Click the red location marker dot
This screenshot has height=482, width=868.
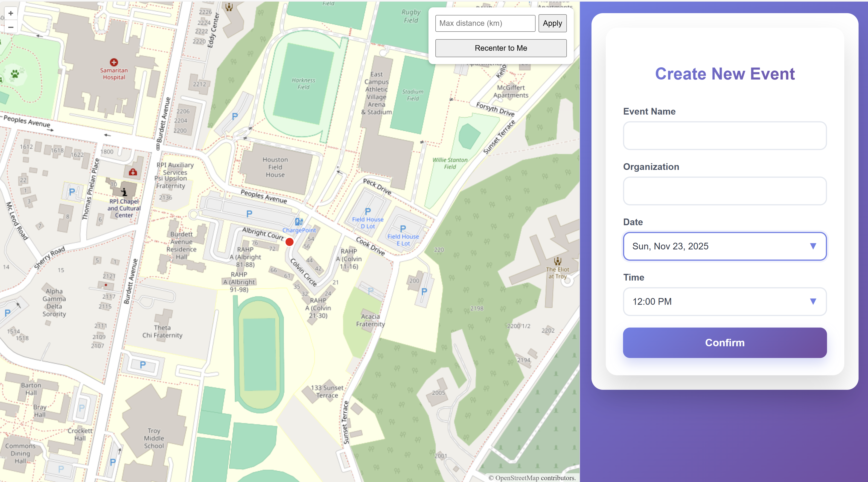(x=289, y=242)
